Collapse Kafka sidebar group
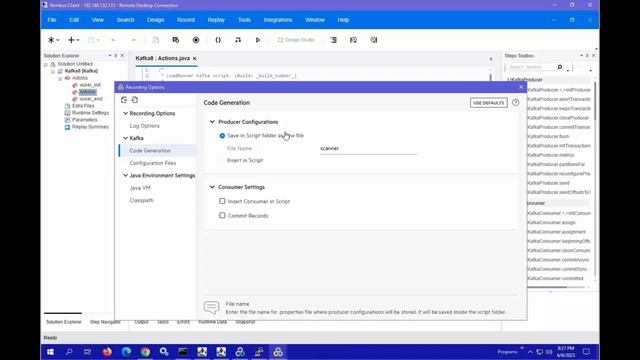This screenshot has width=640, height=360. (125, 138)
